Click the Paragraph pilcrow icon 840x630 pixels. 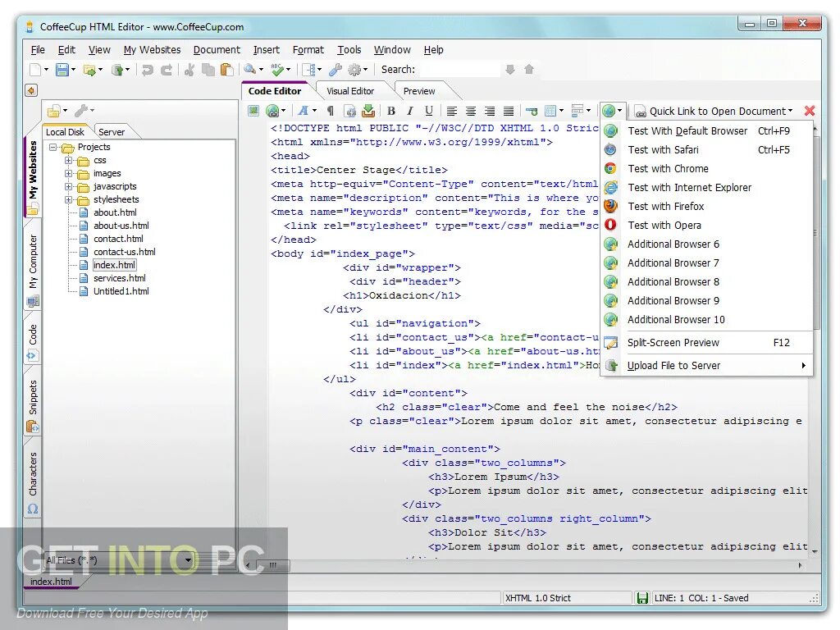coord(331,111)
